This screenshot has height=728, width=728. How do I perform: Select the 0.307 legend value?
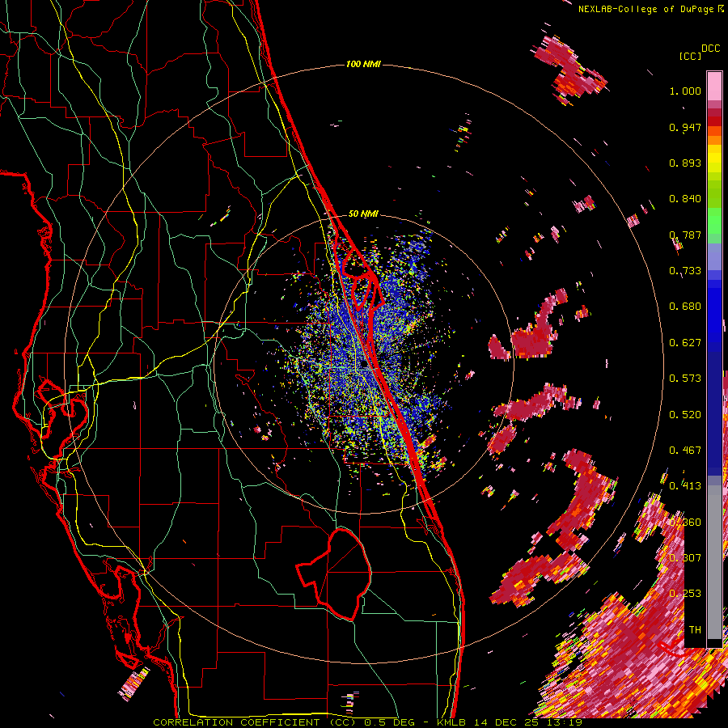tap(685, 558)
